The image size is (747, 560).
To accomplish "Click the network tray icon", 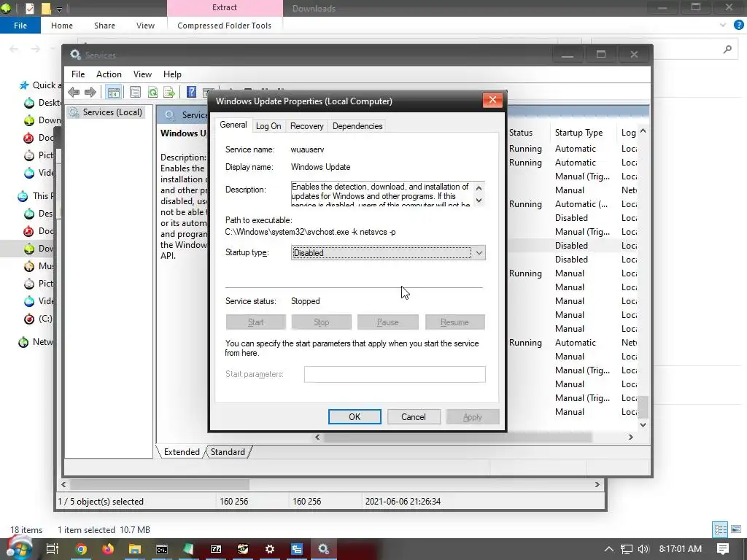I will tap(627, 549).
